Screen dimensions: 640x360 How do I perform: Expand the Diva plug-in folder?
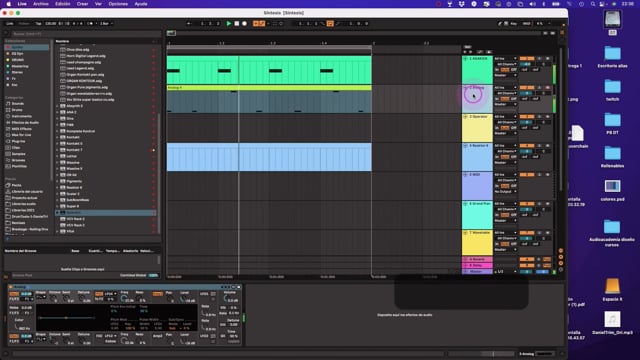pos(57,118)
